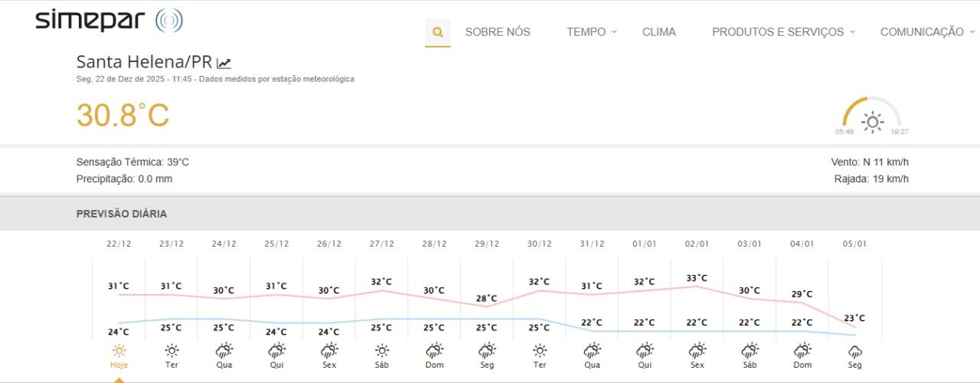Click the 25/12 date label
This screenshot has height=383, width=980.
[276, 244]
